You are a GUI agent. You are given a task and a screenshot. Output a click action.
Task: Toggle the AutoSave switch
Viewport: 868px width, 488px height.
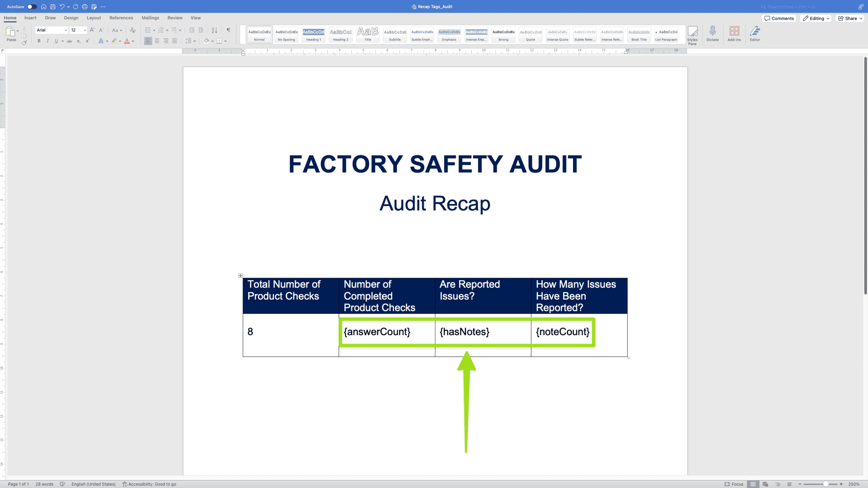pos(32,7)
